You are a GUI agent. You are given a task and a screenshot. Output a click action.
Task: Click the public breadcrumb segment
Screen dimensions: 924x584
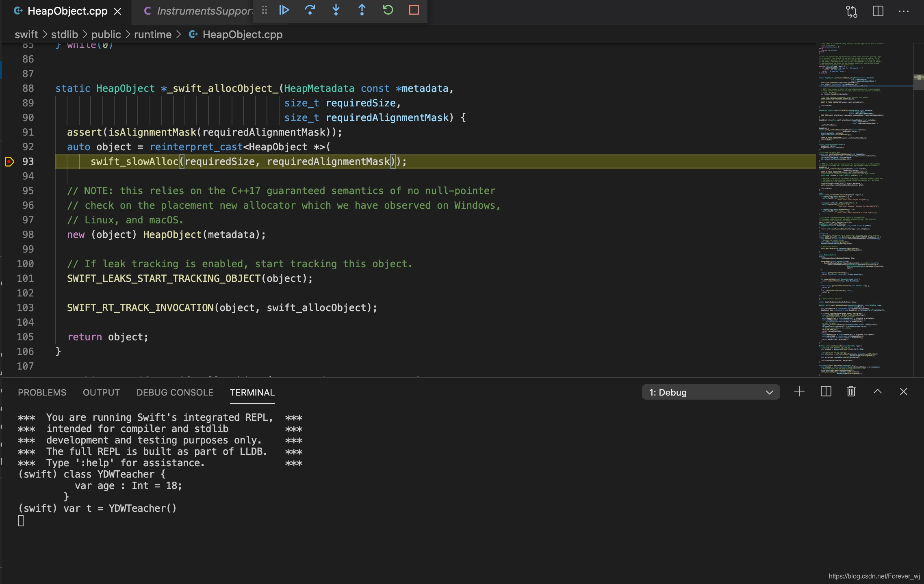(x=106, y=35)
